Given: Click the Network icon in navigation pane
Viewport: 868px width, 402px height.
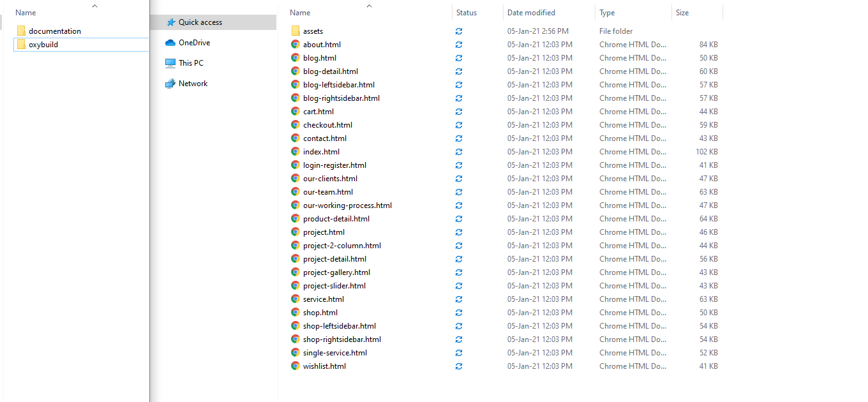Looking at the screenshot, I should click(170, 84).
